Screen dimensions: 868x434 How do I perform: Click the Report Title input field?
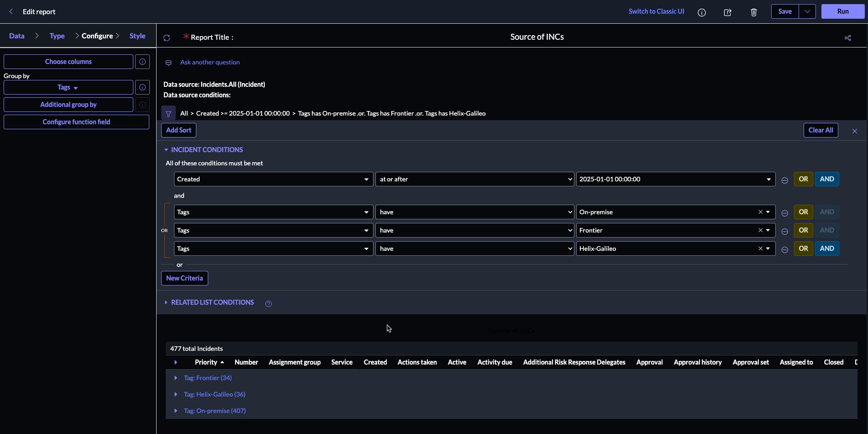pos(537,37)
